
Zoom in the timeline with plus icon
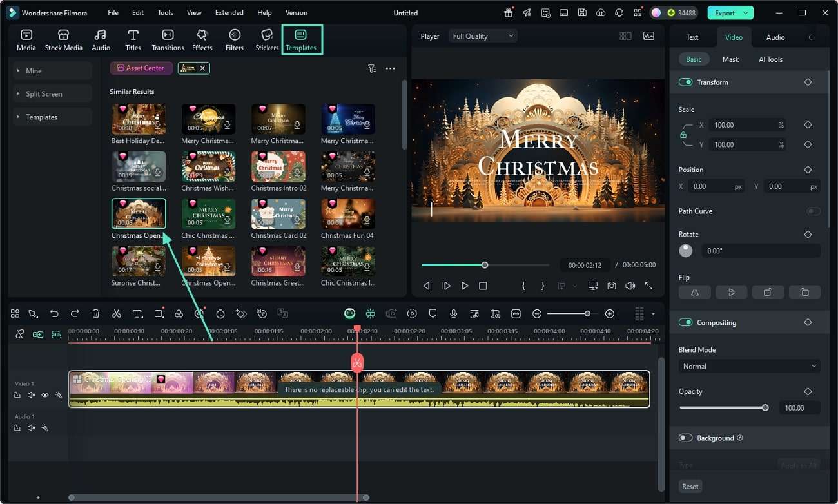pos(610,313)
